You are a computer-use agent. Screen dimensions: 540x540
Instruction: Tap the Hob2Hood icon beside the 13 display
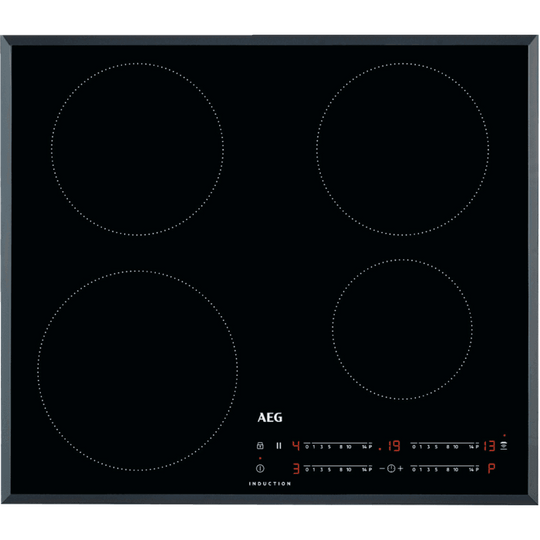[x=504, y=446]
